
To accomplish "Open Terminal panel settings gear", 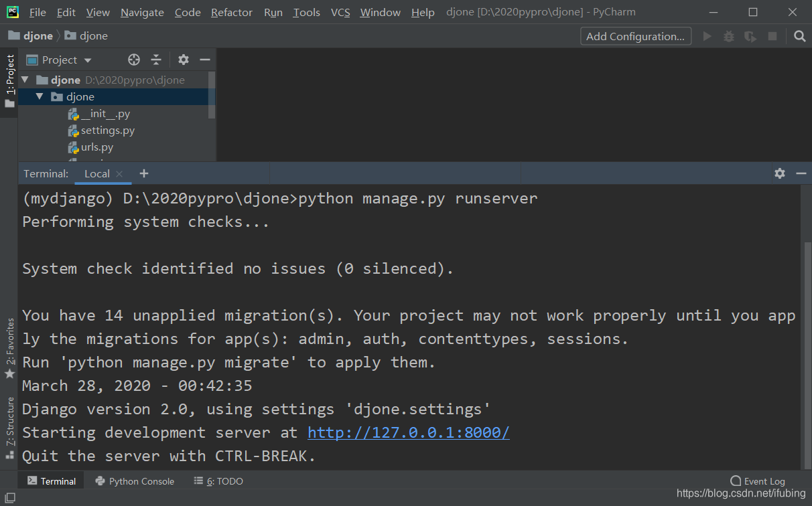I will [x=780, y=173].
